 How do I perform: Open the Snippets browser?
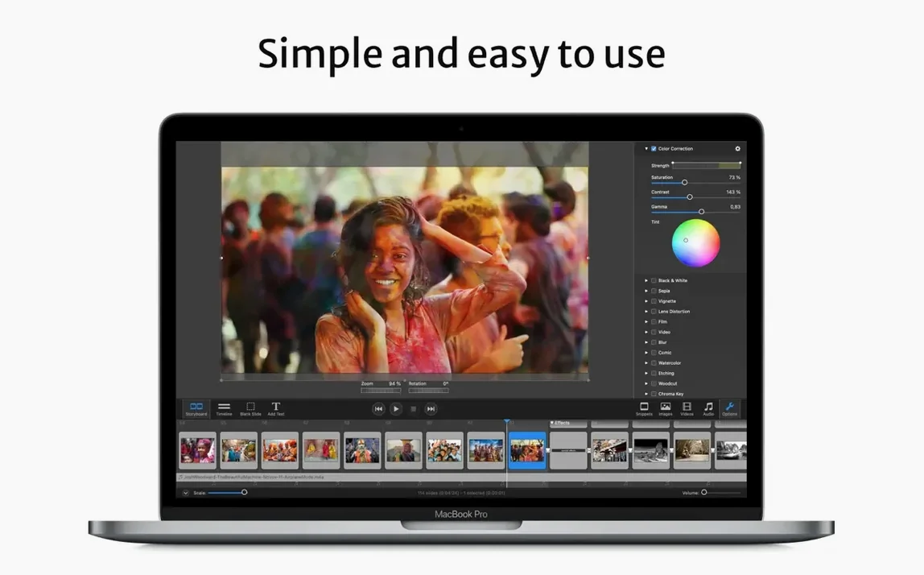[644, 408]
